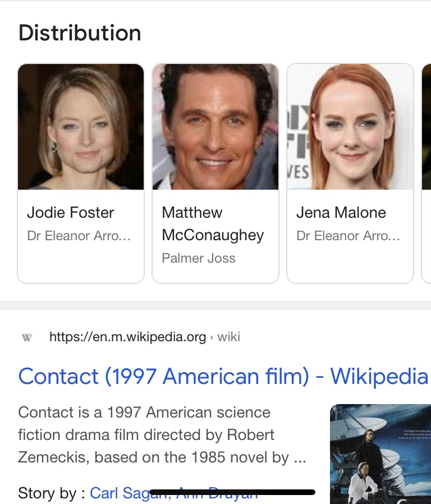The image size is (431, 504).
Task: Tap the Wikipedia favicon icon
Action: [26, 337]
